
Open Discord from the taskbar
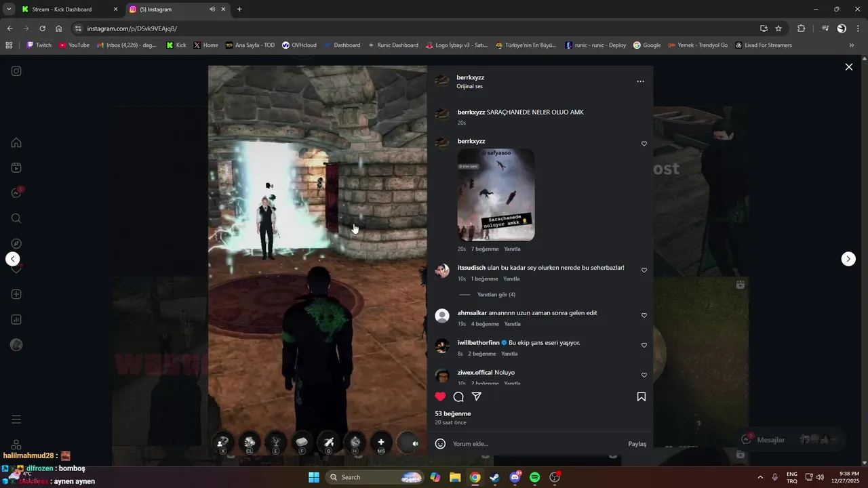(x=515, y=477)
